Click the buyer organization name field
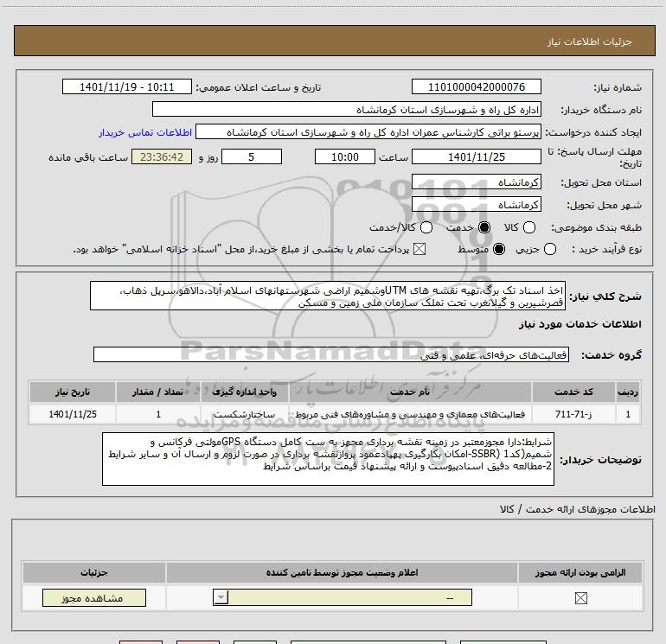 [347, 109]
